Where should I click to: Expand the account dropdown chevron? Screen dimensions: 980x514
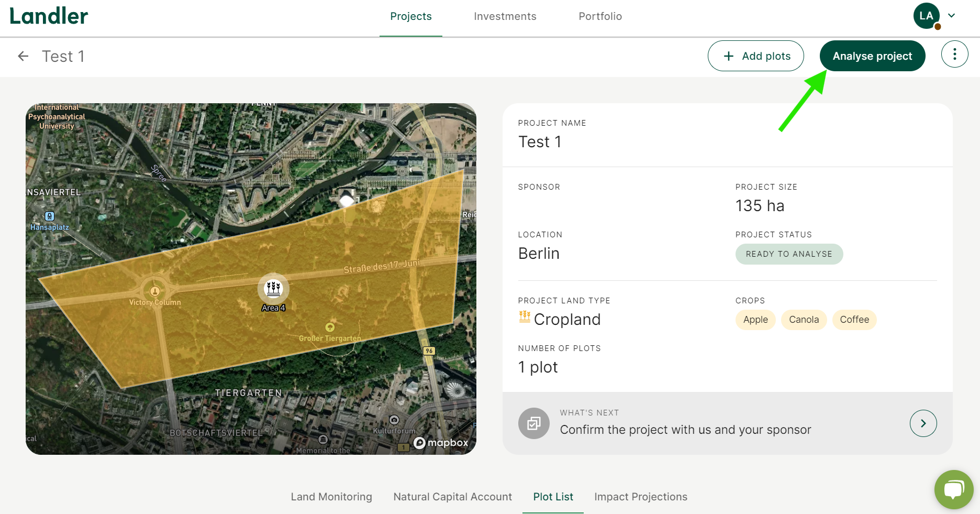click(x=952, y=16)
